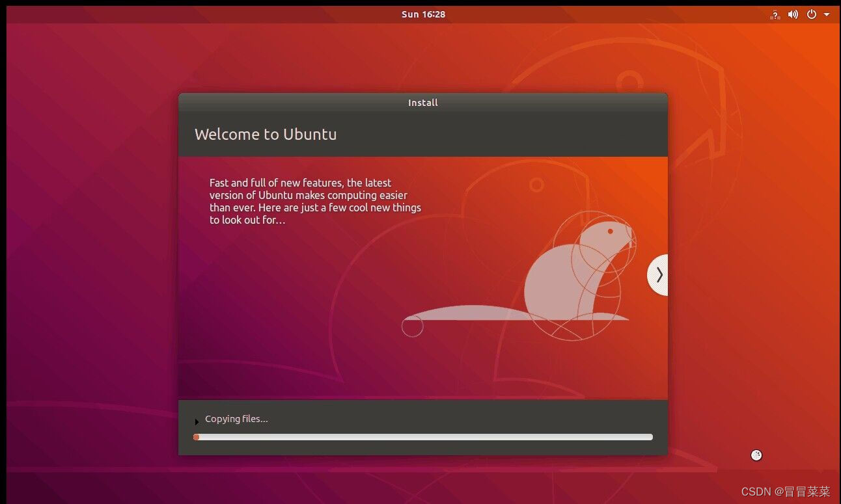
Task: Click the Welcome to Ubuntu heading
Action: pyautogui.click(x=266, y=135)
